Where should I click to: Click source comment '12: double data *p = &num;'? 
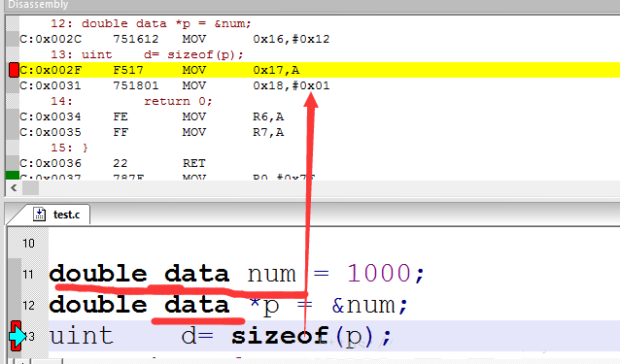(x=151, y=23)
